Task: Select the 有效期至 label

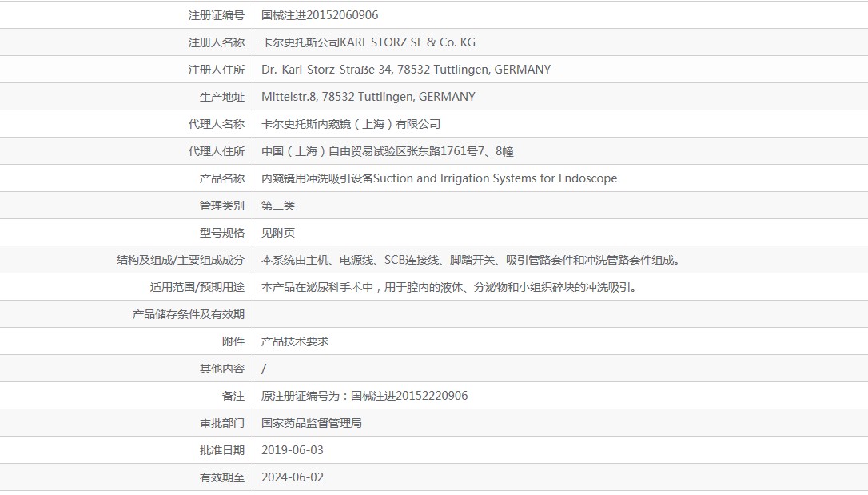Action: [x=222, y=476]
